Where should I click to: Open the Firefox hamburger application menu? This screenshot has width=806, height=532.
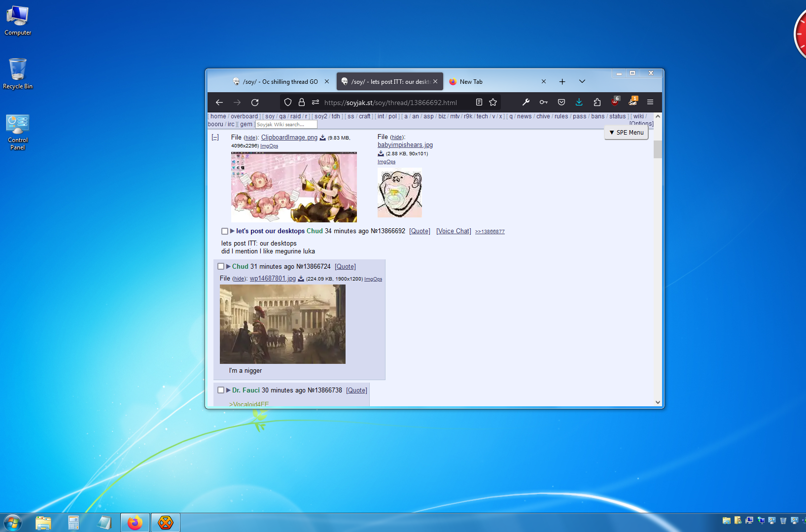650,102
